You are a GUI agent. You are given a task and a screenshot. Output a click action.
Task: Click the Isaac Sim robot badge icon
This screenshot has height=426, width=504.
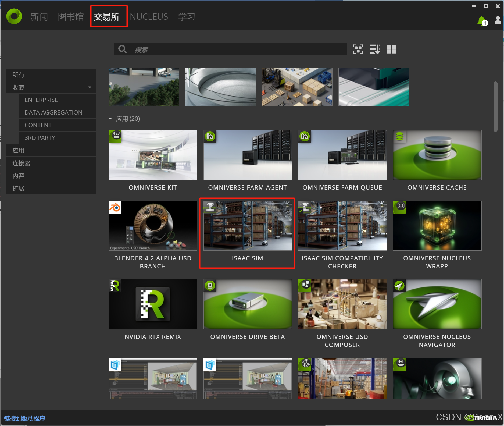click(x=210, y=207)
